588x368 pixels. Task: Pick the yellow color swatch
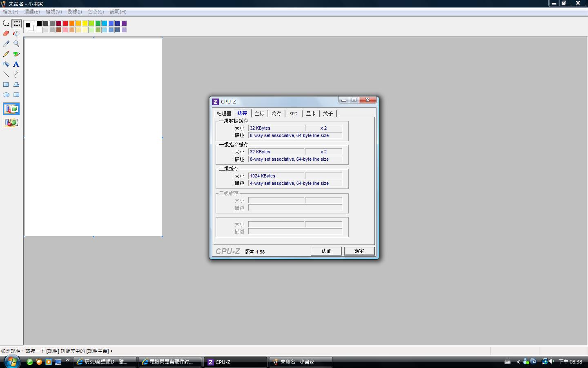(85, 23)
